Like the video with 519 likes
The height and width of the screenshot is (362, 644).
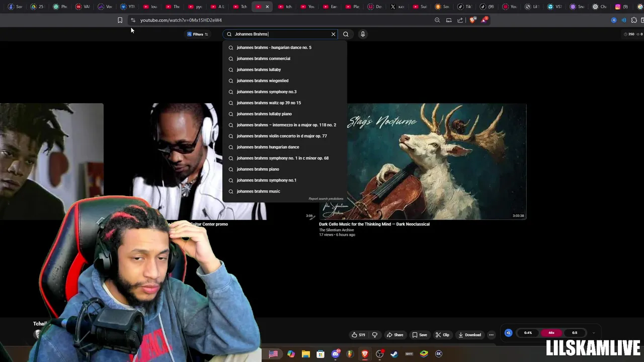point(359,335)
